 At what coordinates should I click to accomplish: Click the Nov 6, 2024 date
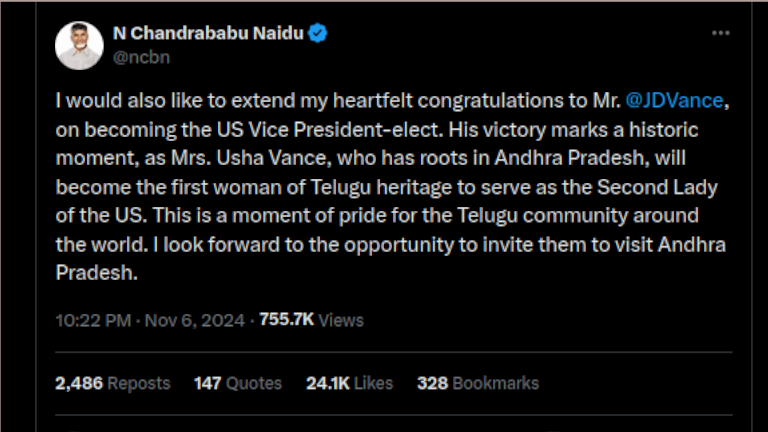click(194, 320)
